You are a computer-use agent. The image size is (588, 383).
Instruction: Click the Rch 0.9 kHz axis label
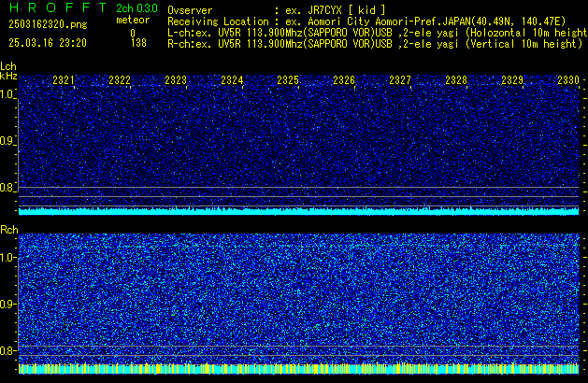(7, 304)
